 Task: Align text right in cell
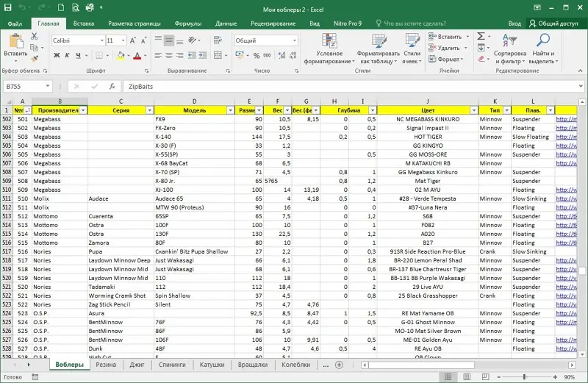tap(180, 56)
